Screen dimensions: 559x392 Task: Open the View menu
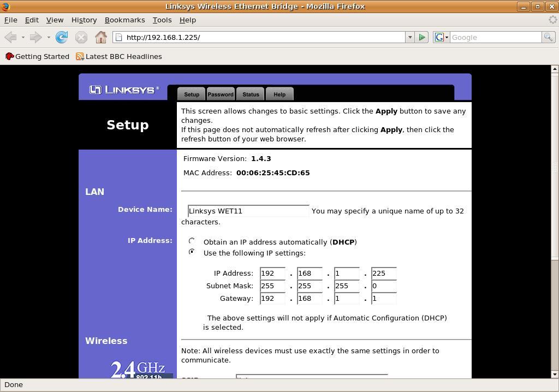55,20
